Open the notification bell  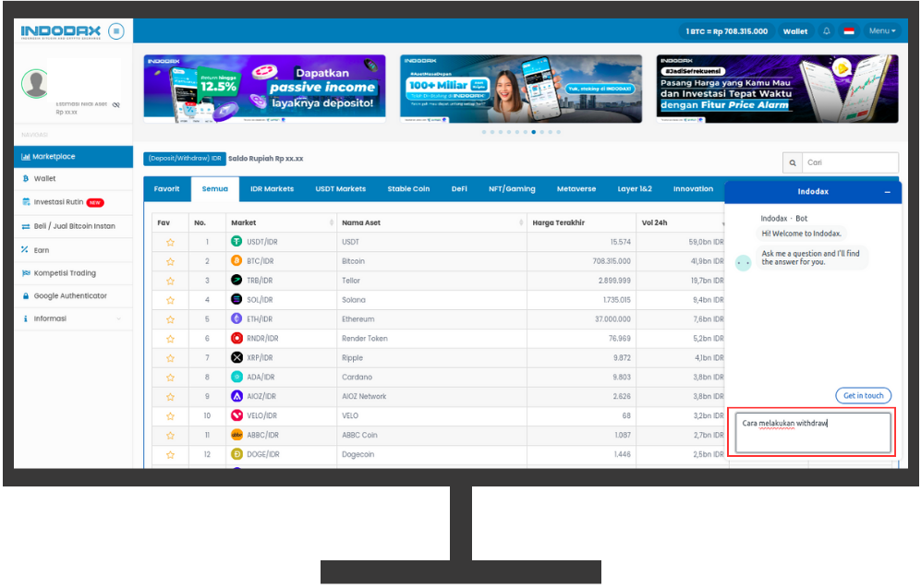826,31
